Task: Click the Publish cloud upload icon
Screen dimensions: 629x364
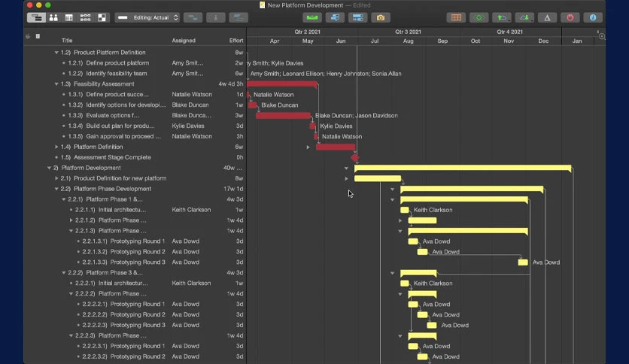Action: tap(502, 17)
